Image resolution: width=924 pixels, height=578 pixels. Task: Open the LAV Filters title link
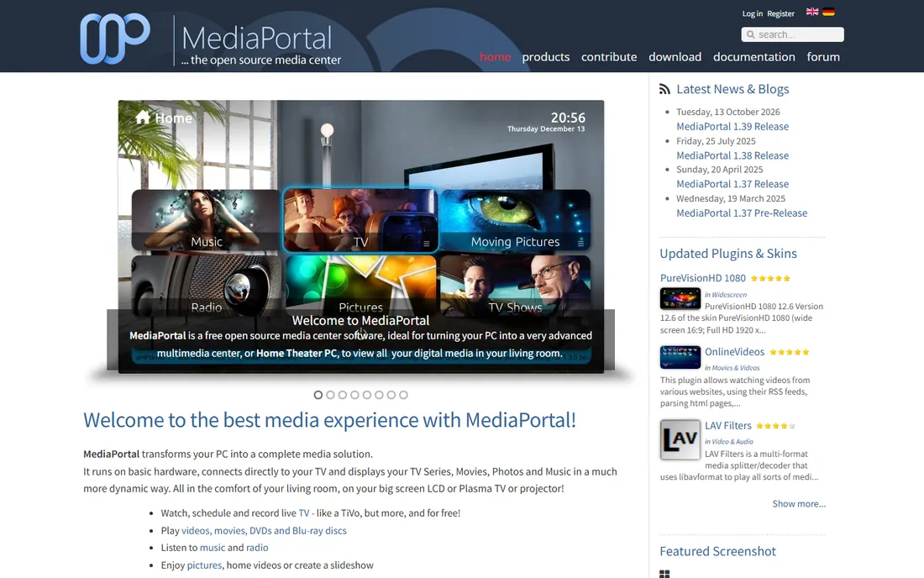click(727, 425)
